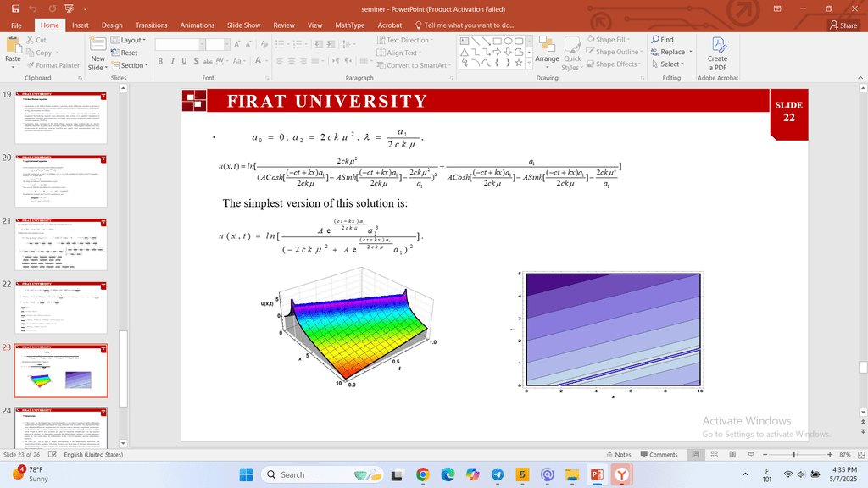Click Clear All Formatting icon
The width and height of the screenshot is (868, 488).
pyautogui.click(x=264, y=44)
